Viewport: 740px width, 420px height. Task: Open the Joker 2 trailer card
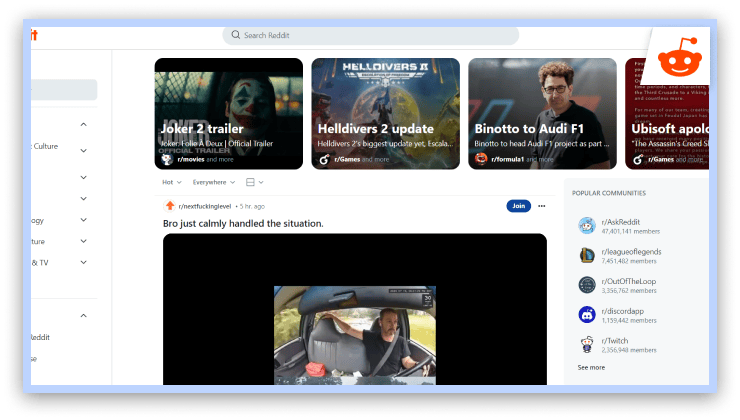point(229,114)
